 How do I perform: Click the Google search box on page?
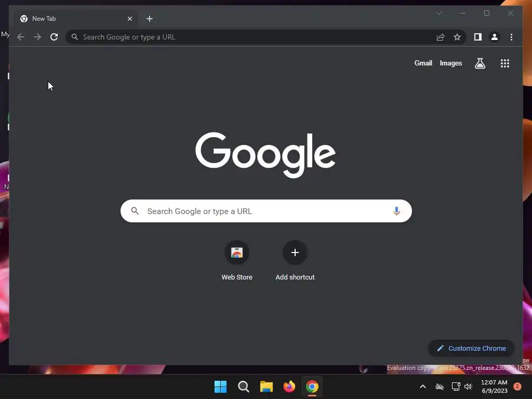(x=266, y=211)
